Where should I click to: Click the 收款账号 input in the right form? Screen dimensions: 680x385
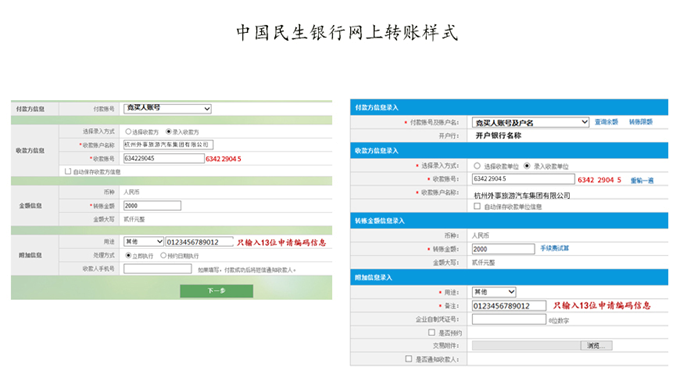523,179
